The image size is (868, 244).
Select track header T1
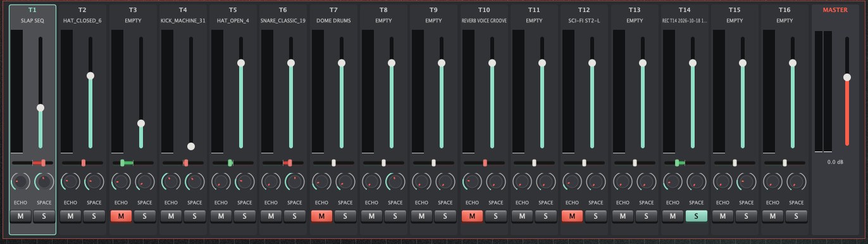pyautogui.click(x=32, y=10)
